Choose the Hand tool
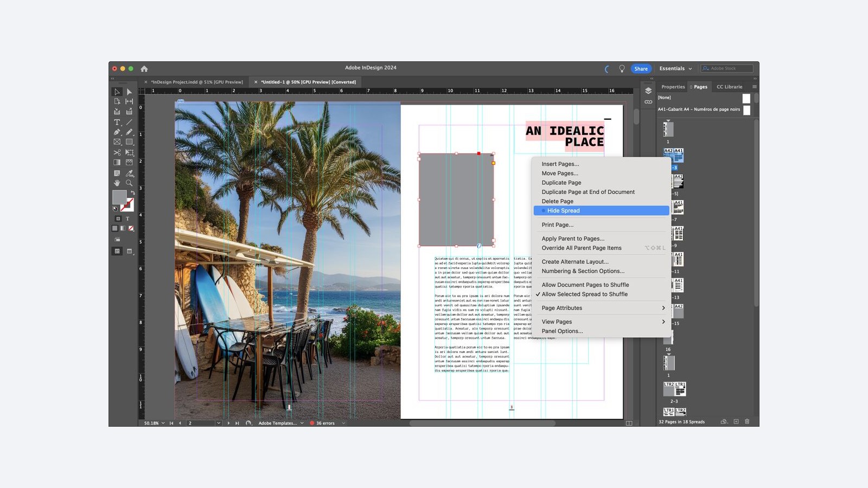This screenshot has height=488, width=868. pyautogui.click(x=117, y=183)
